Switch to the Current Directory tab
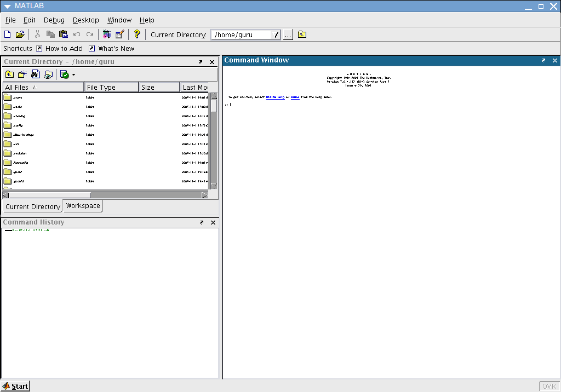561x392 pixels. point(32,206)
